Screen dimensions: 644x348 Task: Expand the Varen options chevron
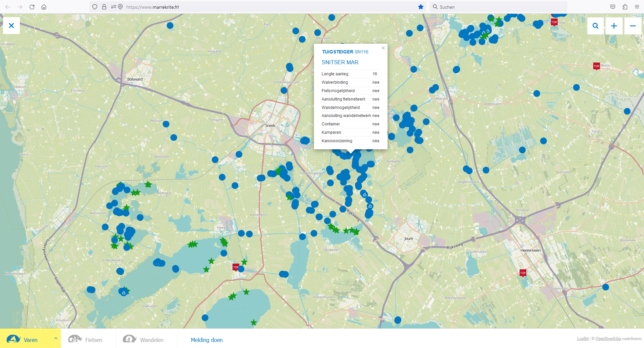pyautogui.click(x=56, y=339)
